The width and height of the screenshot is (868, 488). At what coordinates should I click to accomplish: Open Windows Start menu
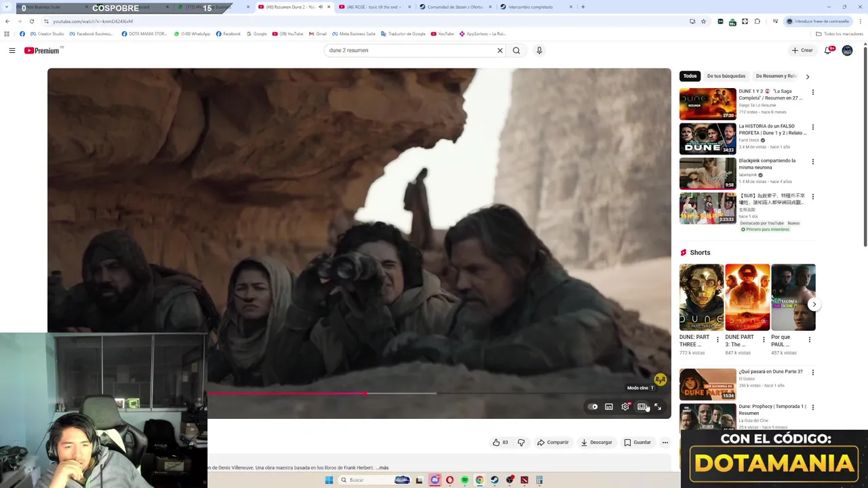[329, 480]
